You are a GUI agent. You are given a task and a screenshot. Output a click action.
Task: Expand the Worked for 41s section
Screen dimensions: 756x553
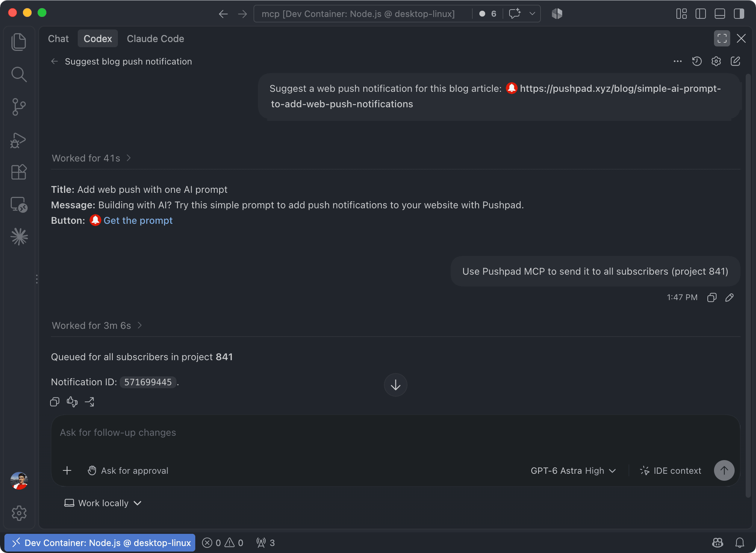pos(91,158)
